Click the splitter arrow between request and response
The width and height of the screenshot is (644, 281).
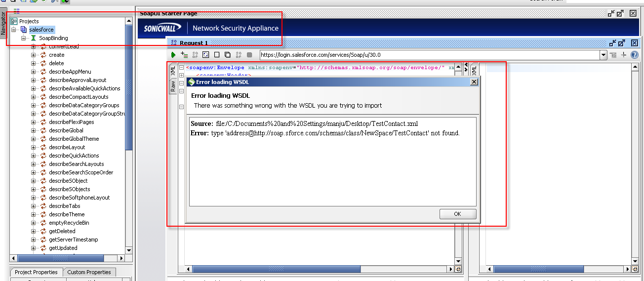pyautogui.click(x=466, y=67)
